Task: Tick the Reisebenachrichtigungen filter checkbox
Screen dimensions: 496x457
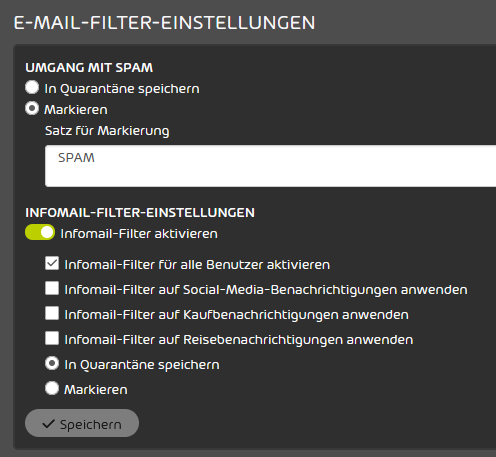Action: point(52,338)
